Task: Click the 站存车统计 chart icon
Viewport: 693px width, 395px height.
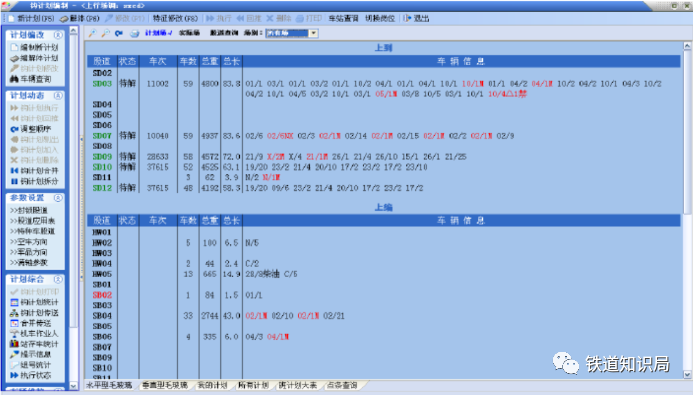Action: 14,344
